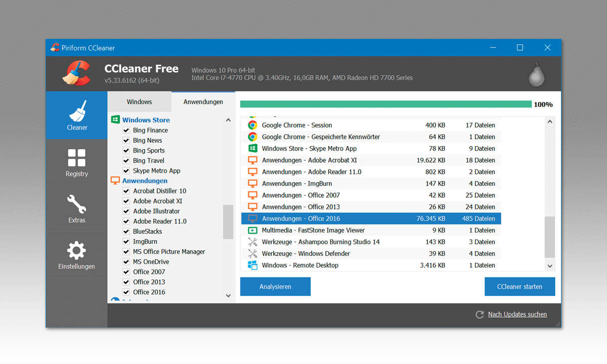The height and width of the screenshot is (364, 607).
Task: Click monitor icon beside Office 2007 result
Action: (252, 195)
